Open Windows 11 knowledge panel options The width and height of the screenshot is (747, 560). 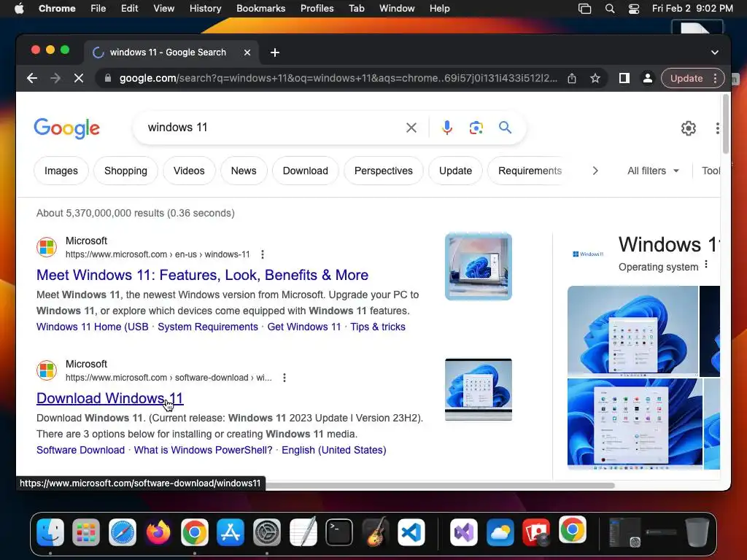(706, 264)
